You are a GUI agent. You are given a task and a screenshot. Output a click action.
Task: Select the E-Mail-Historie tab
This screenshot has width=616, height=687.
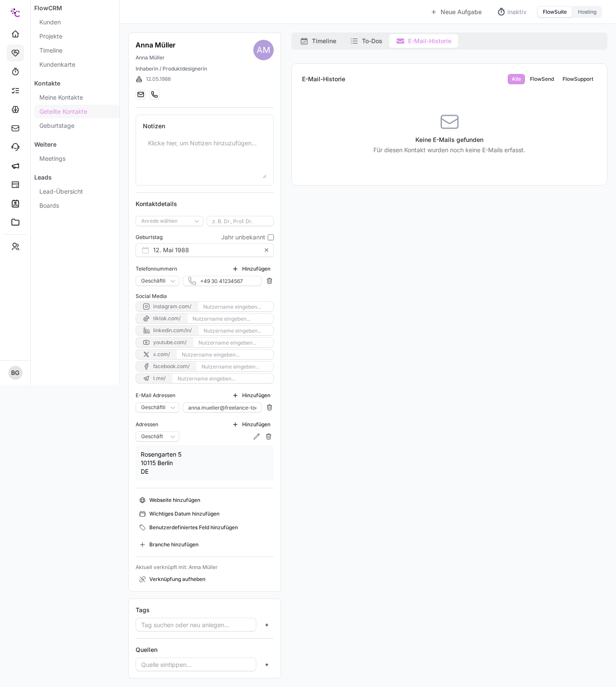(x=423, y=41)
